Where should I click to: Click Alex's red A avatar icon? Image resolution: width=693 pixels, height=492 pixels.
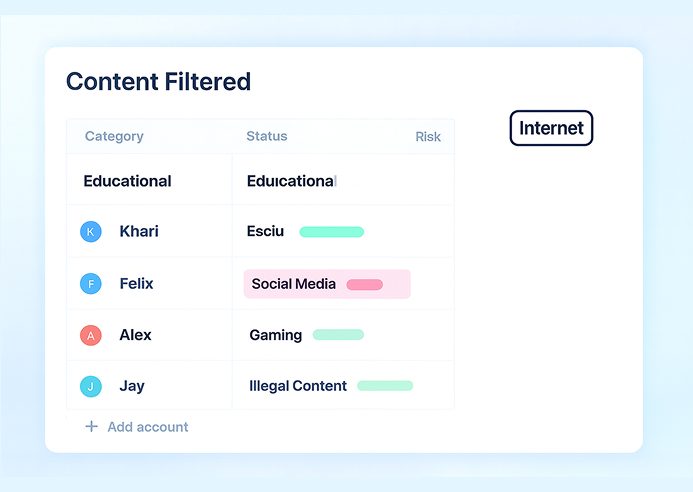pos(91,336)
